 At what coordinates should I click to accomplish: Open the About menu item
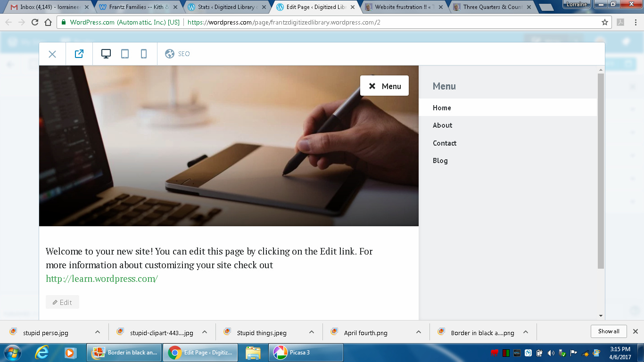[x=442, y=125]
